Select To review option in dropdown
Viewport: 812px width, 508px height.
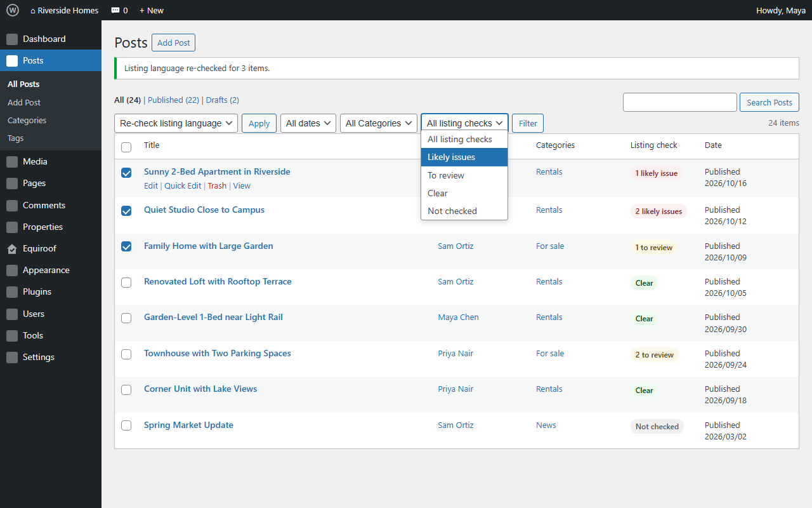(464, 175)
